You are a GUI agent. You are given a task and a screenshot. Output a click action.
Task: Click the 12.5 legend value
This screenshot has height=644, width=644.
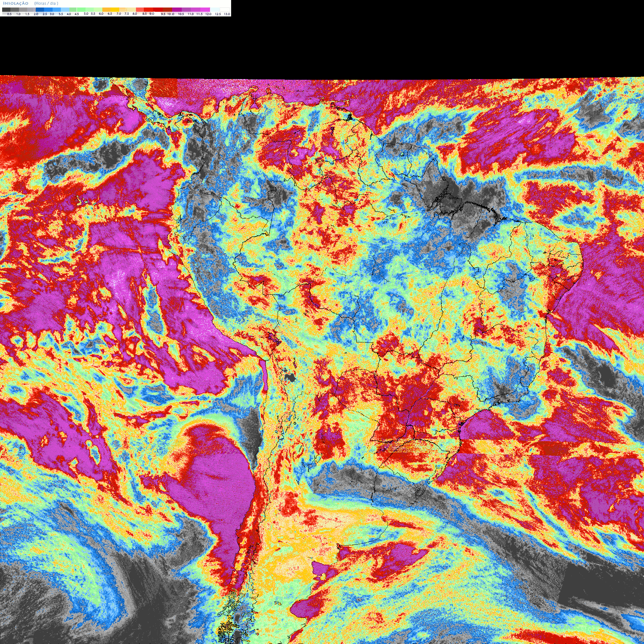click(218, 14)
